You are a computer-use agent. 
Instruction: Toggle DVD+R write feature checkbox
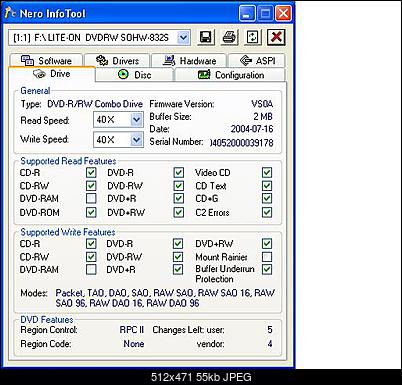178,269
